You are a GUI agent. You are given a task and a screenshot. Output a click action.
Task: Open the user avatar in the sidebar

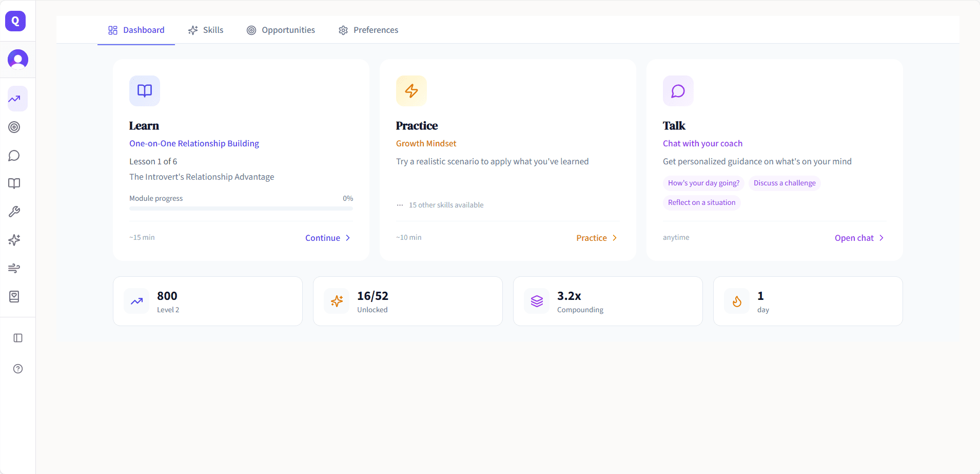click(x=18, y=59)
